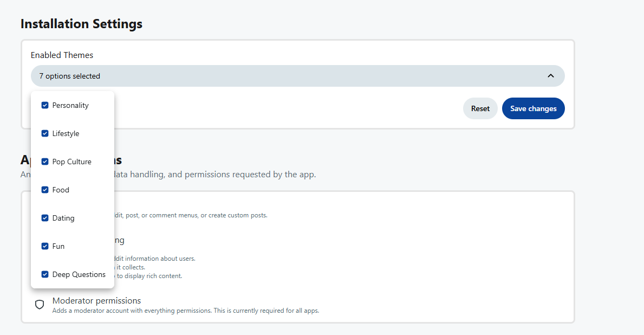Click the Enabled Themes field label

click(x=62, y=55)
